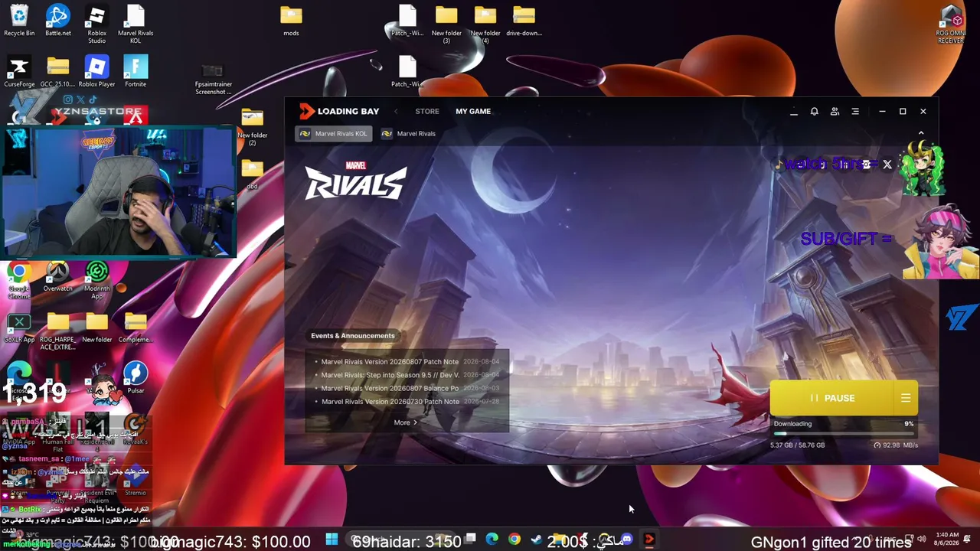Switch to the MY GAME tab
The width and height of the screenshot is (980, 551).
pyautogui.click(x=473, y=112)
